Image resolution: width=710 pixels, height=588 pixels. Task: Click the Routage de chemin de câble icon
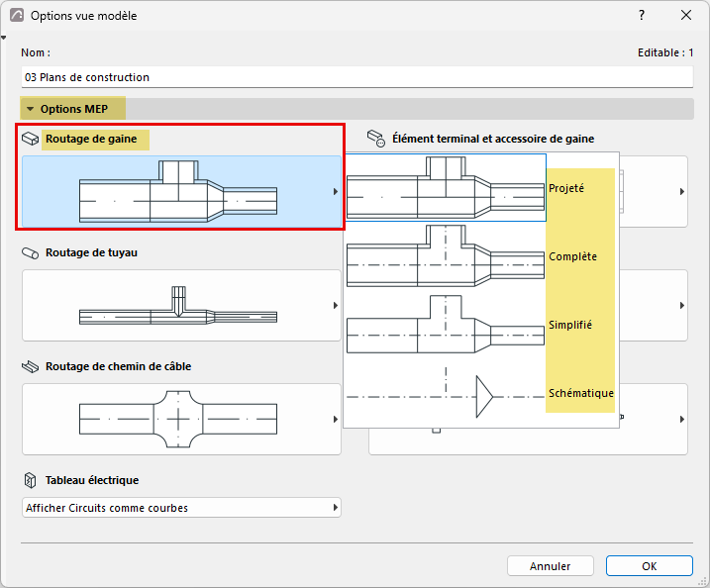(x=31, y=366)
